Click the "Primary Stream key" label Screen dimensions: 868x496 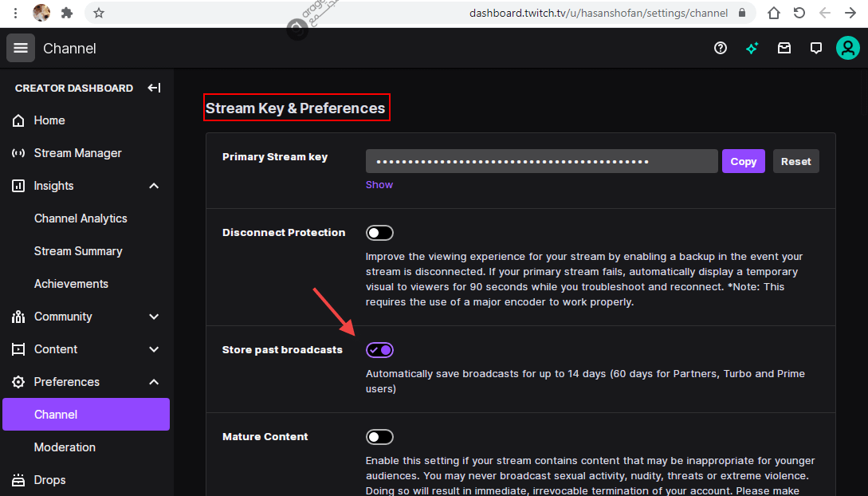(275, 156)
